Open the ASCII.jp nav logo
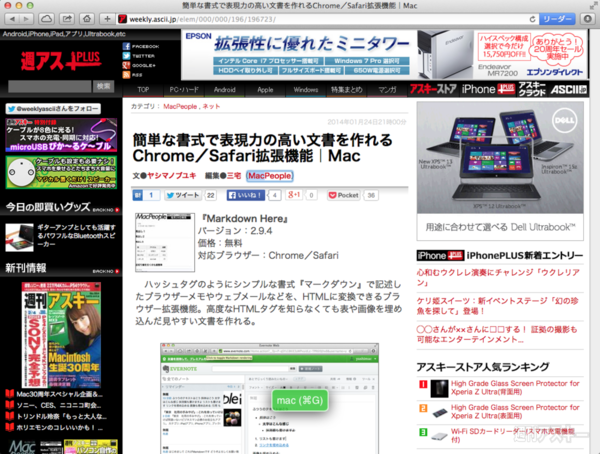The width and height of the screenshot is (600, 454). point(569,90)
